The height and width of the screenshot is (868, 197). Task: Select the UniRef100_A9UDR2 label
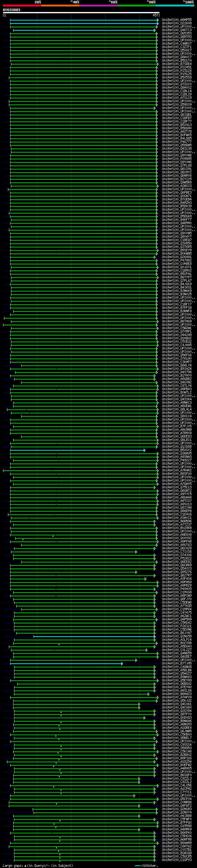pyautogui.click(x=176, y=379)
